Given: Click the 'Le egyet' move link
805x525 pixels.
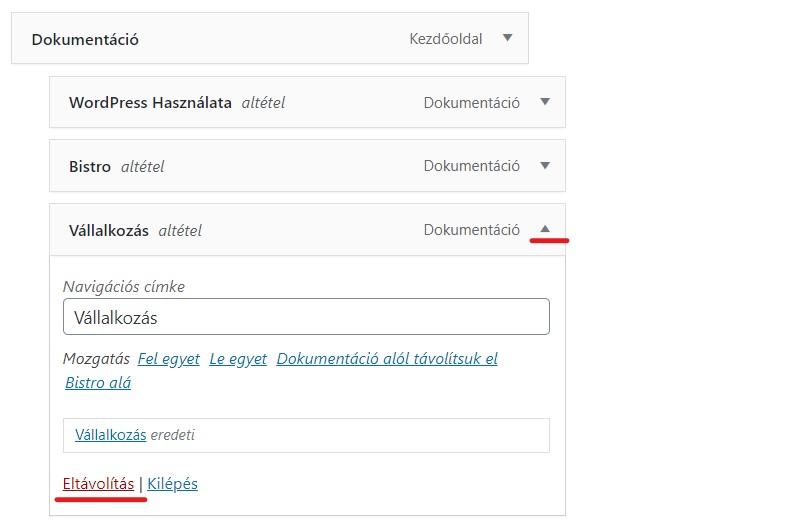Looking at the screenshot, I should (238, 359).
